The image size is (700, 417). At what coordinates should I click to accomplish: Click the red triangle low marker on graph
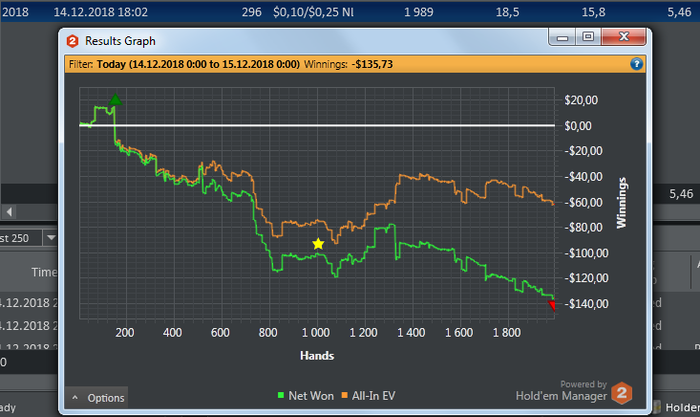pyautogui.click(x=552, y=306)
